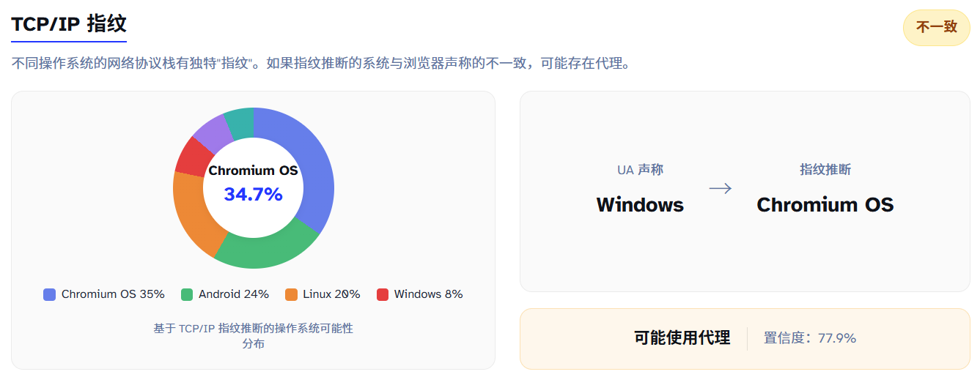Click the blue Chromium OS legend swatch

tap(50, 294)
